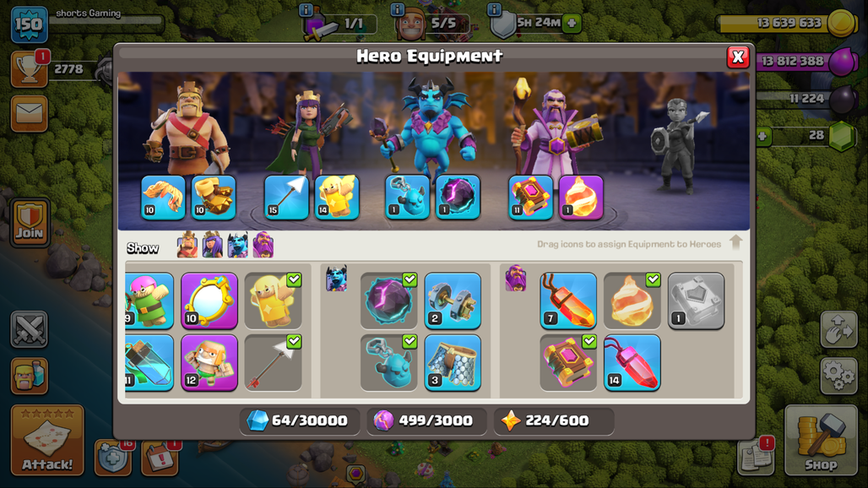Select the equipped Eternal Tome in Warden slot
868x488 pixels.
coord(530,198)
